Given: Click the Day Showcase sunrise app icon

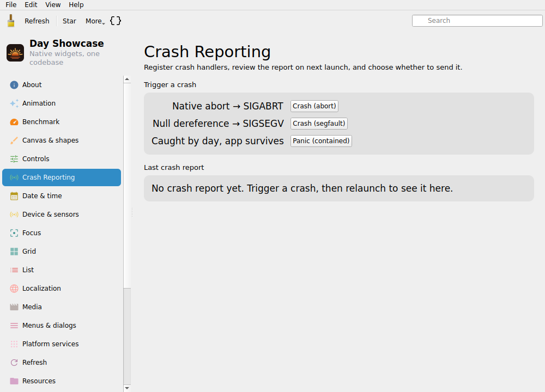Looking at the screenshot, I should [15, 53].
